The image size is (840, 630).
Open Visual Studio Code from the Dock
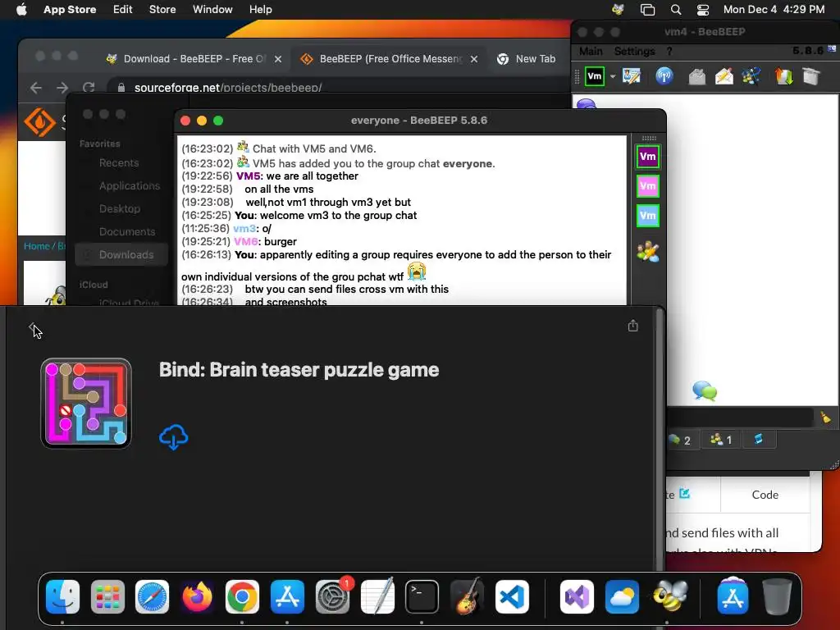point(512,597)
